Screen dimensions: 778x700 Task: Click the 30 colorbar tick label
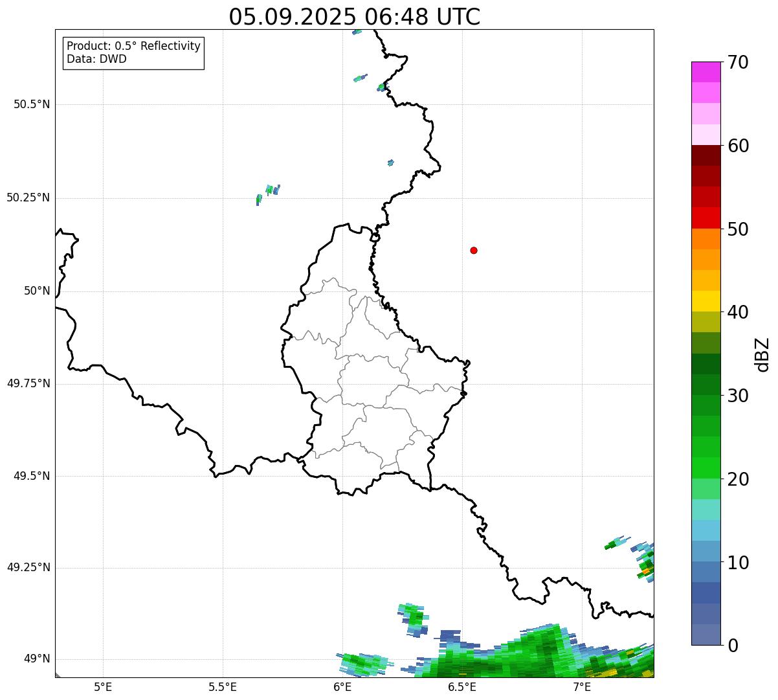coord(738,396)
